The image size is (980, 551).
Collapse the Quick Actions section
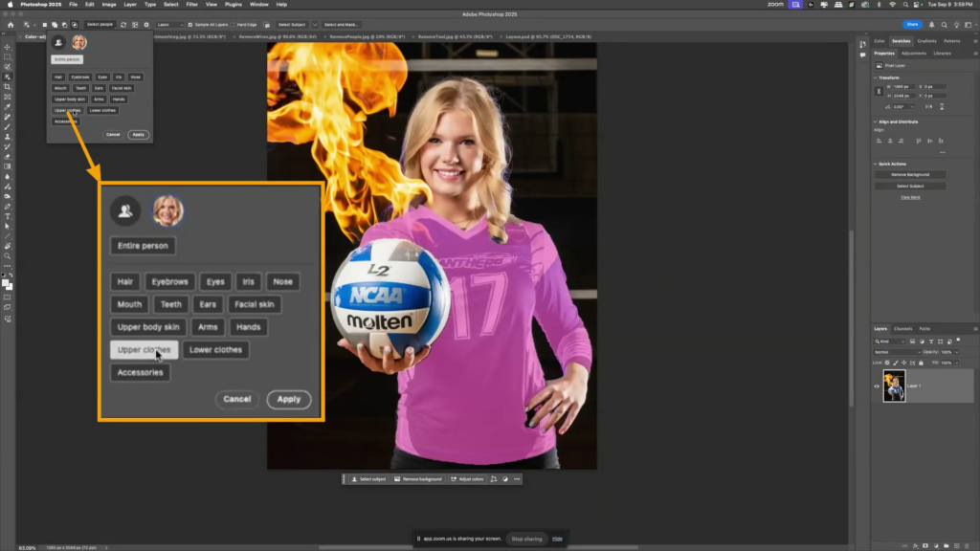click(x=877, y=163)
